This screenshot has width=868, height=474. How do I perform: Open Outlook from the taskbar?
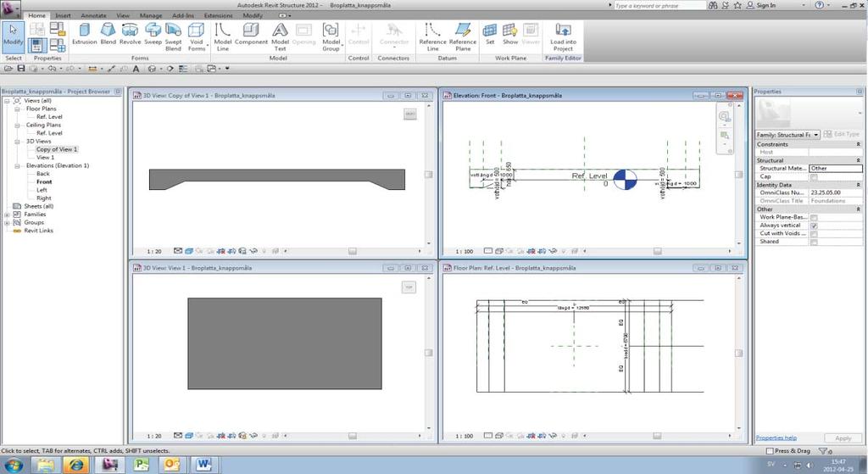point(172,466)
